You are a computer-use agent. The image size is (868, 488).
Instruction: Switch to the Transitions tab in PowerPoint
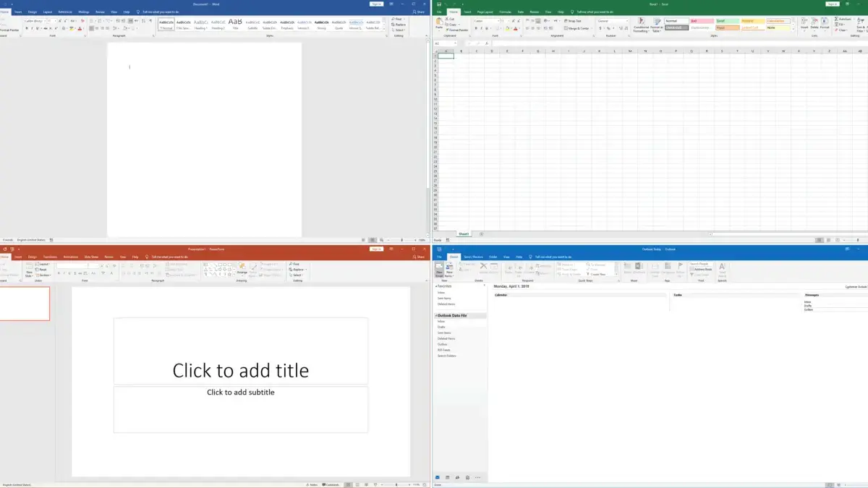click(x=50, y=257)
